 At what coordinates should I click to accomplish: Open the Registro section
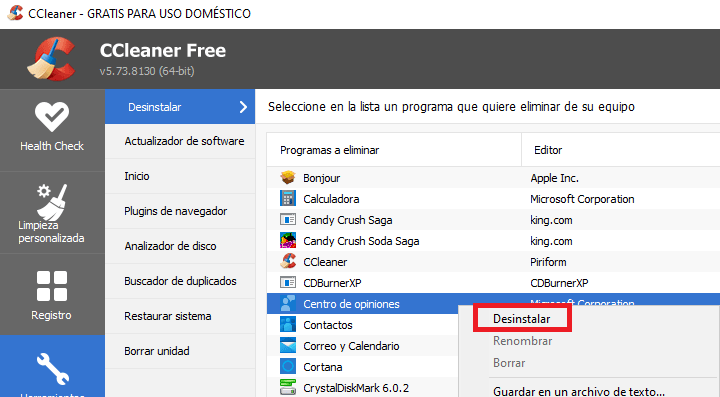52,295
